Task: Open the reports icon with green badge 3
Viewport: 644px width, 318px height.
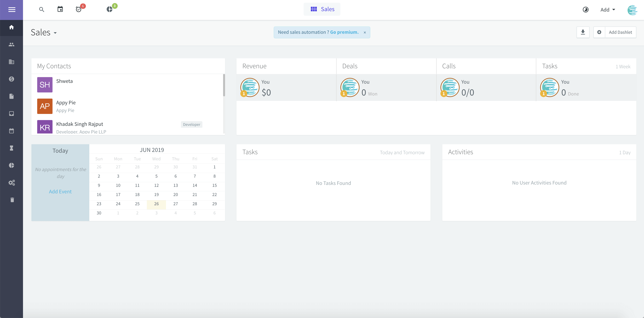Action: pos(110,9)
